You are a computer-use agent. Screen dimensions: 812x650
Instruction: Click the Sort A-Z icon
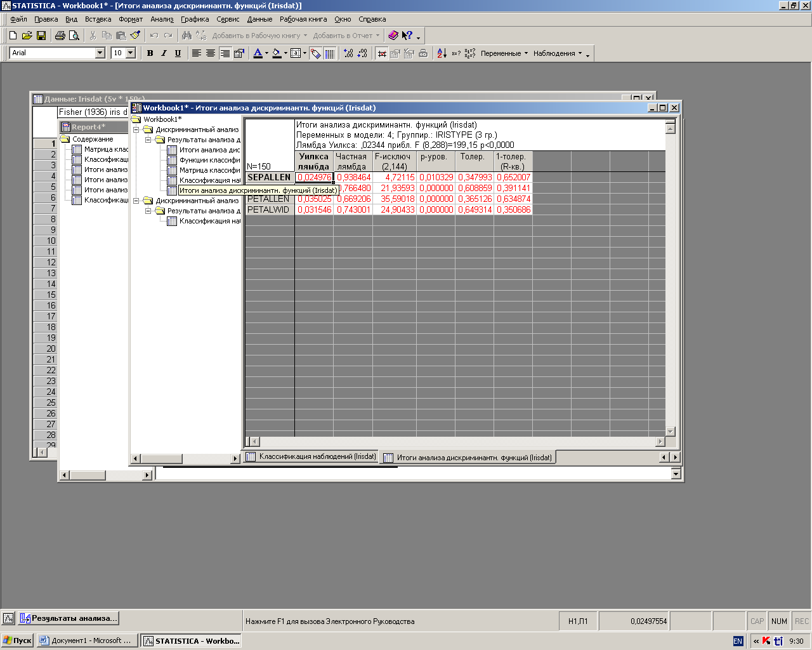click(x=442, y=53)
